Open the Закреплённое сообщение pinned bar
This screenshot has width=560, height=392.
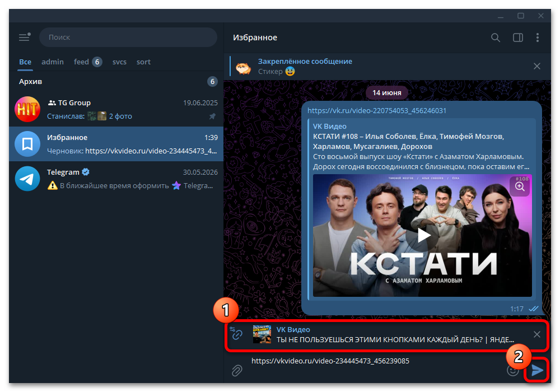(379, 67)
